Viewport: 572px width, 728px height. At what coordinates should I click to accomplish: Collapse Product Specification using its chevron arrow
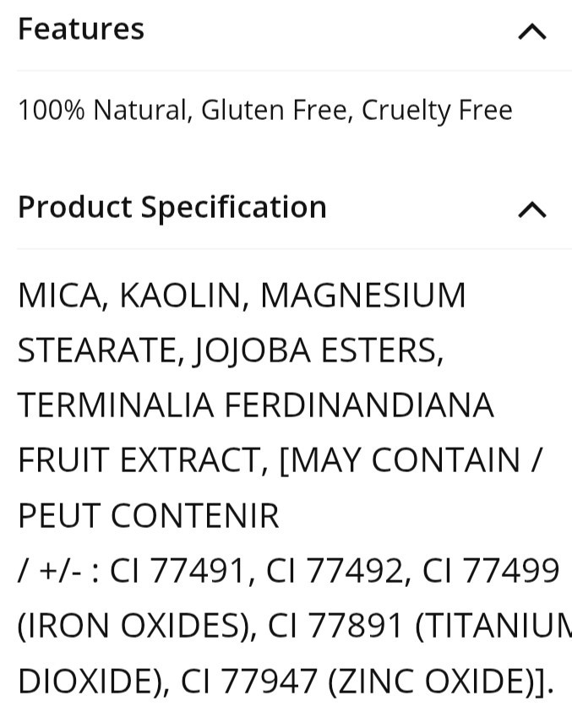(x=532, y=209)
